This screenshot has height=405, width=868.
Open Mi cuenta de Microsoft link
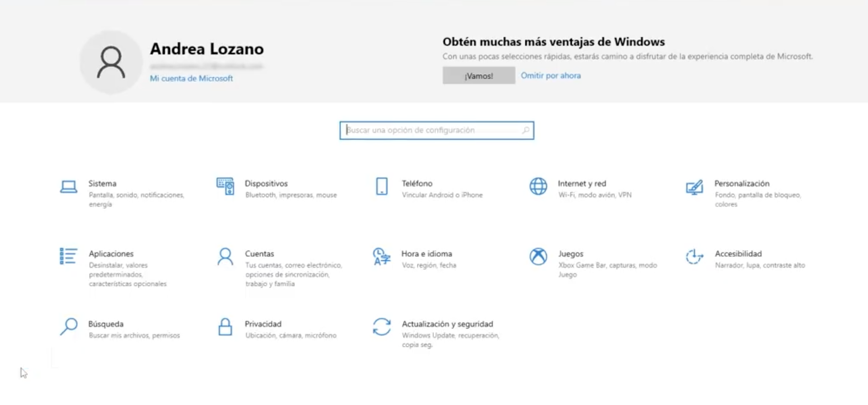(x=191, y=78)
